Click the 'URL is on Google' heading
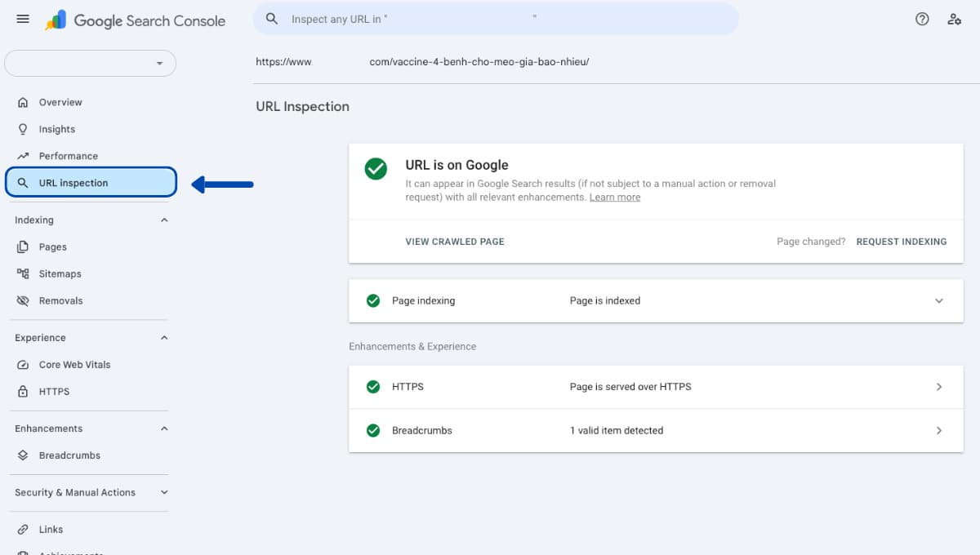Screen dimensions: 980x555 (457, 165)
